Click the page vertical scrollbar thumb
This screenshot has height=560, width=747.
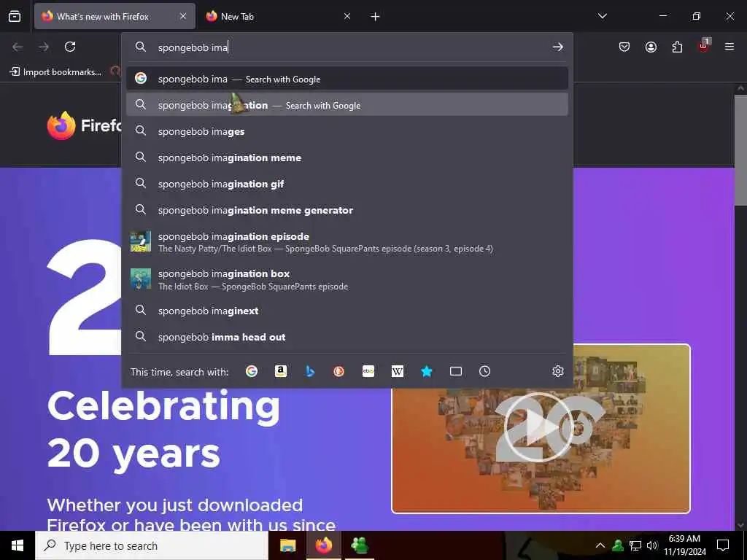(x=740, y=150)
